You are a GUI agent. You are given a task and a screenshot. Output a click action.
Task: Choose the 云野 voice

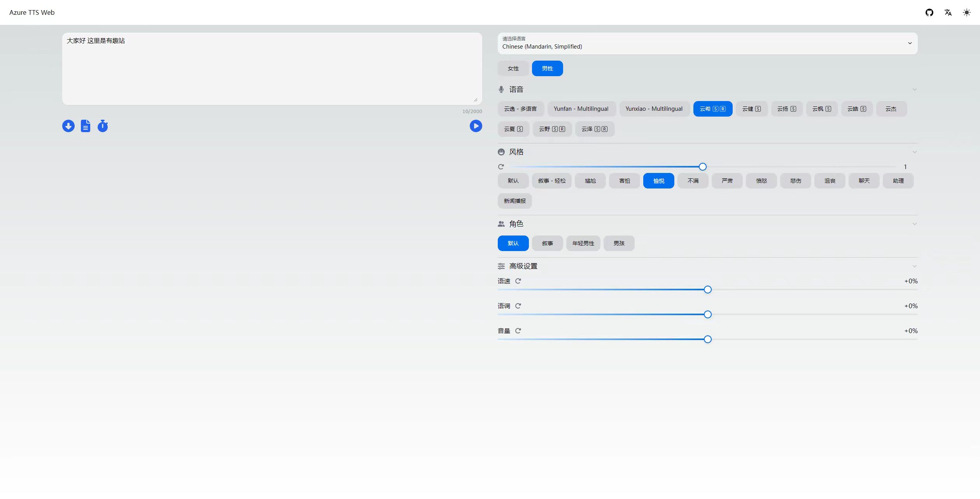click(x=552, y=129)
